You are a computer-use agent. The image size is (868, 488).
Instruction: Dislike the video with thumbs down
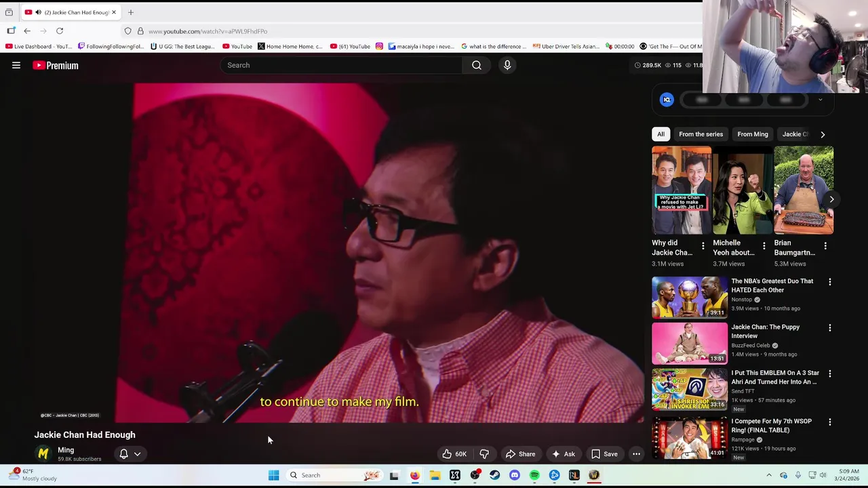tap(484, 454)
